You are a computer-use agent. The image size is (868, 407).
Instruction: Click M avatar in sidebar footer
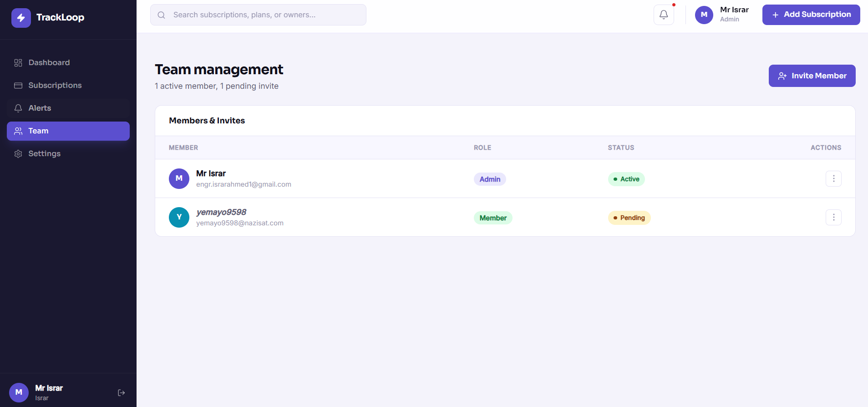(19, 392)
